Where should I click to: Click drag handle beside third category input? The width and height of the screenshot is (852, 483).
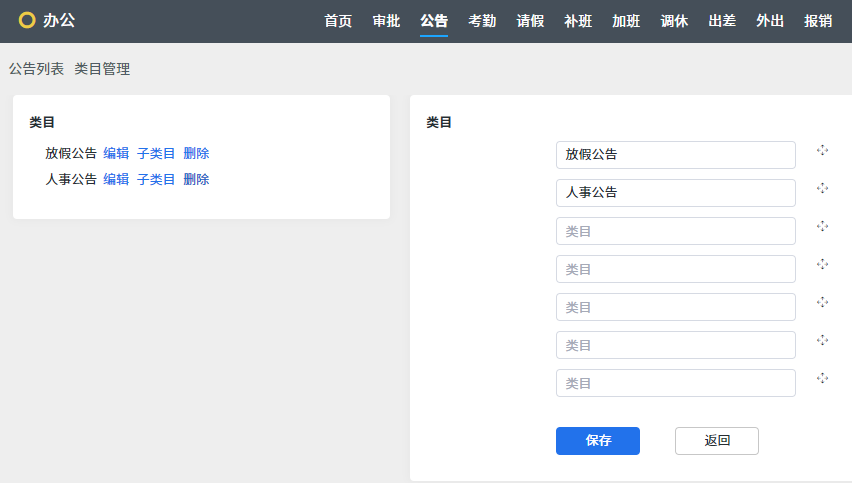click(x=822, y=226)
